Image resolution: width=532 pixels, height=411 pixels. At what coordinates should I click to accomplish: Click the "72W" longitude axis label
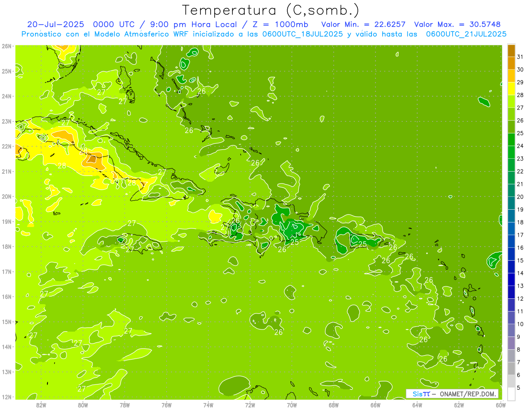pos(250,405)
